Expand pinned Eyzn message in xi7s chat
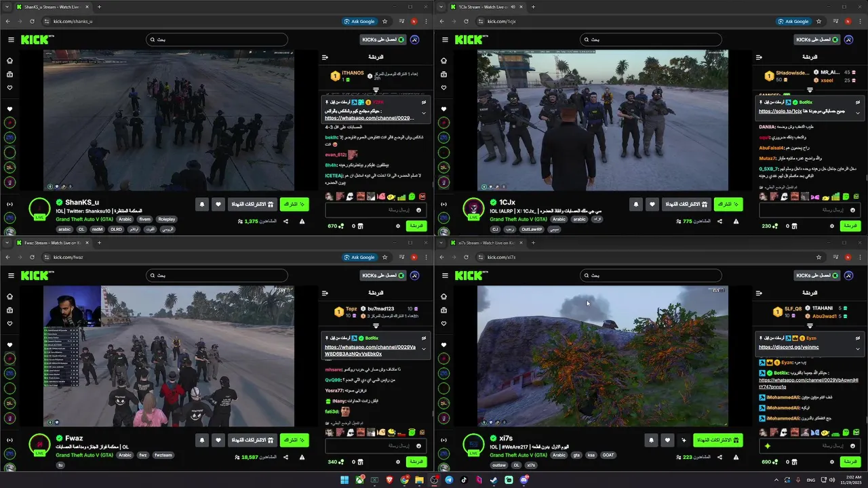 858,348
